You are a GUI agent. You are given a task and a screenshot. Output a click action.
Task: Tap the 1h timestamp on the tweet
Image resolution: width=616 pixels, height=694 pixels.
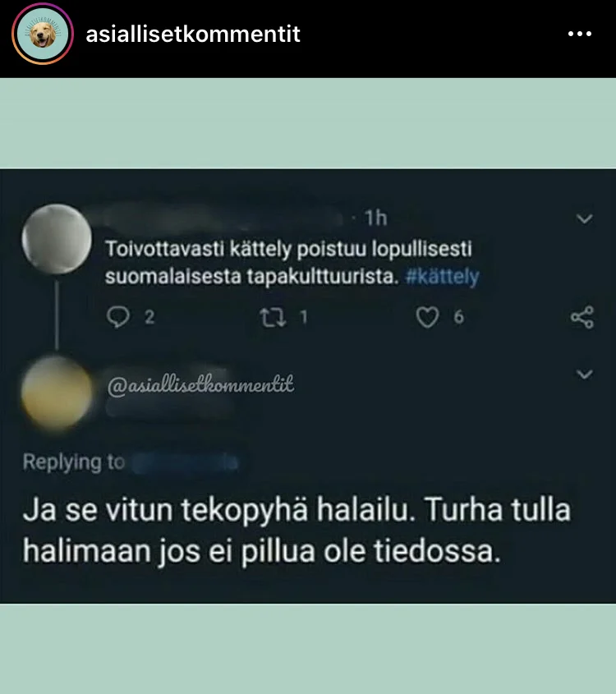(375, 218)
